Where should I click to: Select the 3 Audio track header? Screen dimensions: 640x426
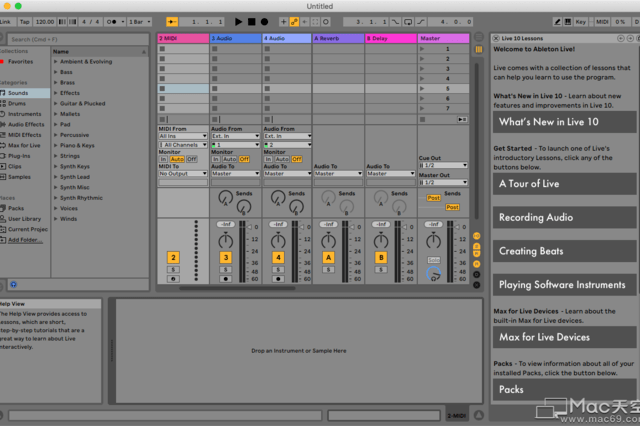[236, 38]
